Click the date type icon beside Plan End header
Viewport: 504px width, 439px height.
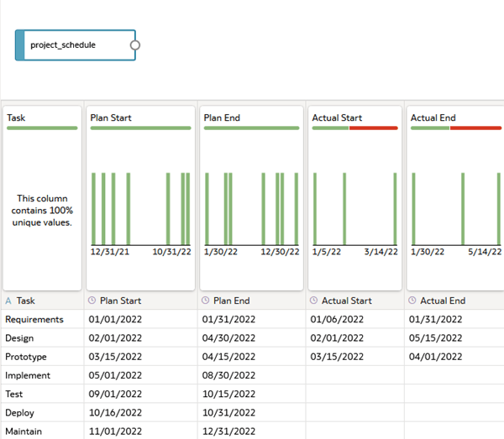206,301
